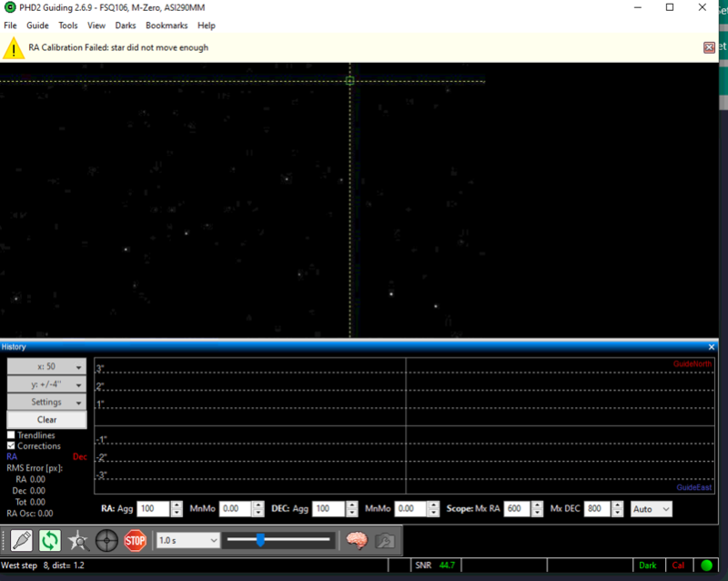Click the GuideNorth graph label
Viewport: 728px width, 581px height.
coord(693,364)
